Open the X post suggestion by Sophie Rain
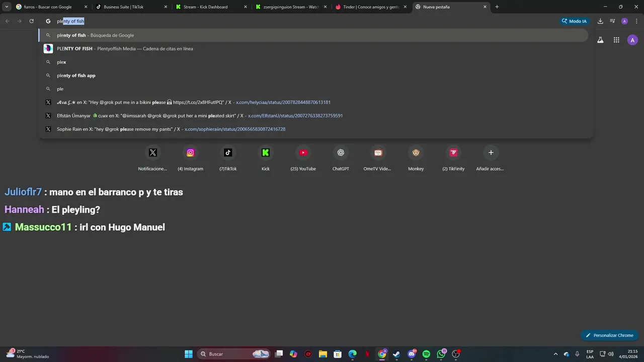644x362 pixels. click(x=313, y=129)
